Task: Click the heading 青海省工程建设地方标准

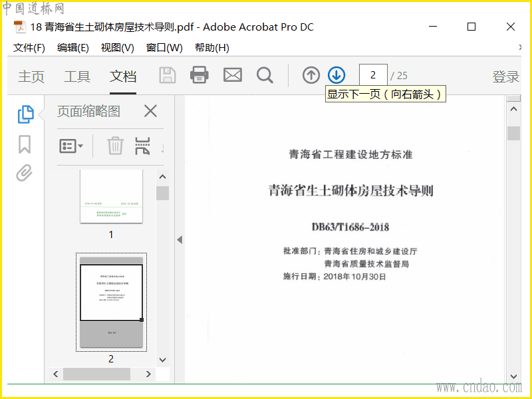Action: 351,155
